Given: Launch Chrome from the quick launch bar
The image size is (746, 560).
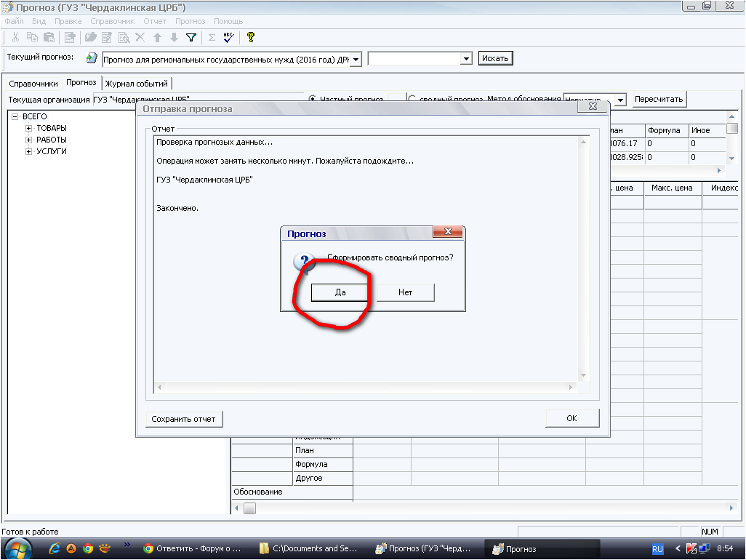Looking at the screenshot, I should click(88, 548).
